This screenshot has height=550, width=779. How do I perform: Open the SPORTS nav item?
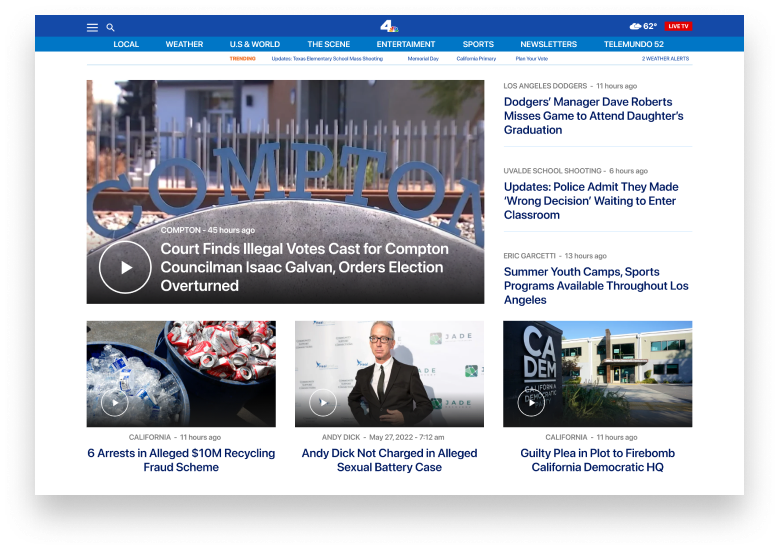pos(478,44)
